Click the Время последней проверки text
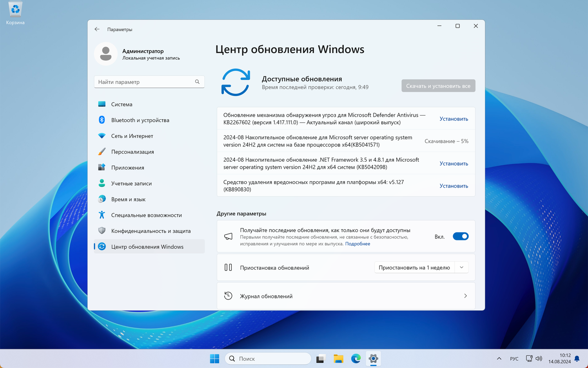The height and width of the screenshot is (368, 588). point(315,87)
